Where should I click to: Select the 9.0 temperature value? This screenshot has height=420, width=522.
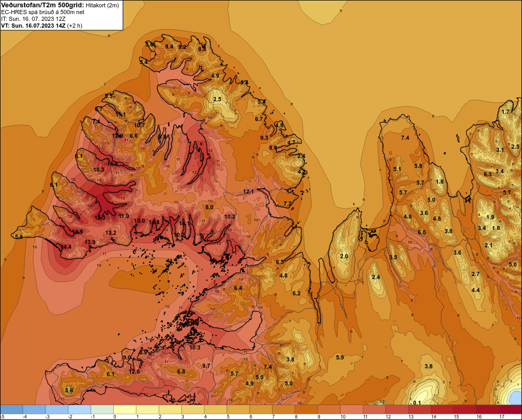coord(127,357)
